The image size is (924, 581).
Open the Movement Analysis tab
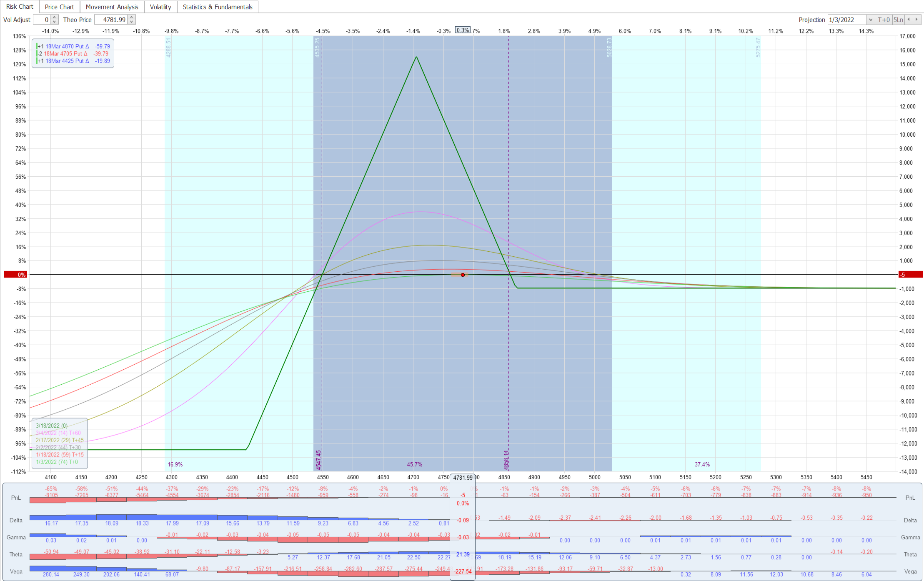point(112,7)
